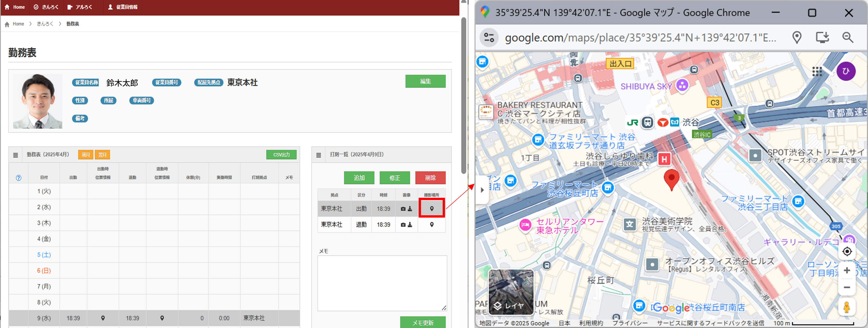This screenshot has height=328, width=868.
Task: Click the 日本 link in the map footer
Action: (564, 323)
